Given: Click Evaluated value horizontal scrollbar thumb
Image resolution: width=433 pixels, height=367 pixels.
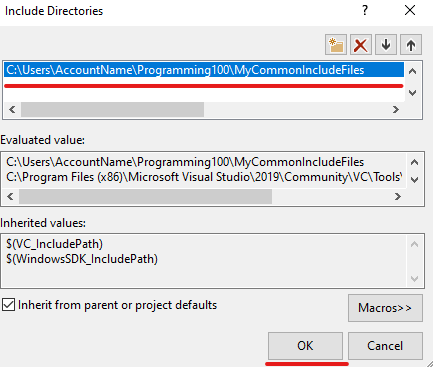Looking at the screenshot, I should (145, 196).
